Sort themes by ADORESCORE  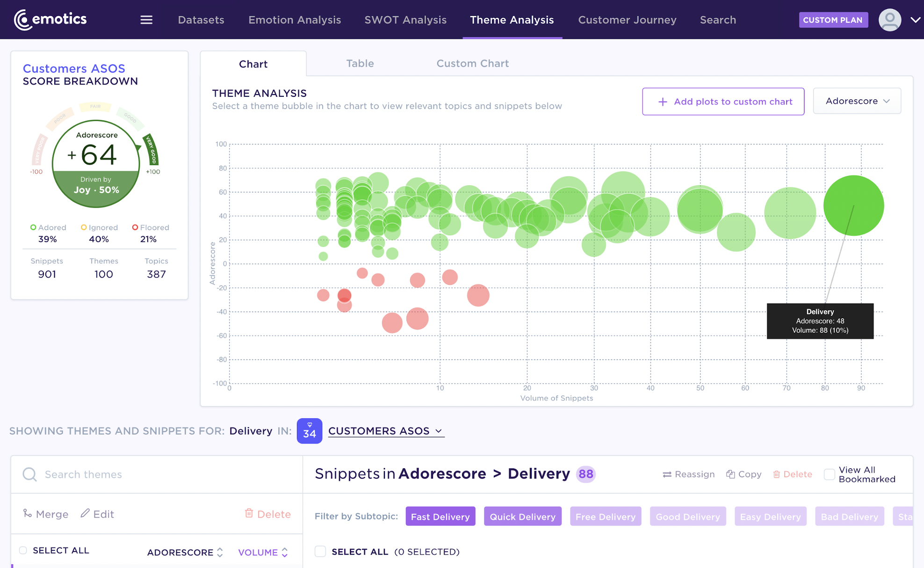coord(185,553)
